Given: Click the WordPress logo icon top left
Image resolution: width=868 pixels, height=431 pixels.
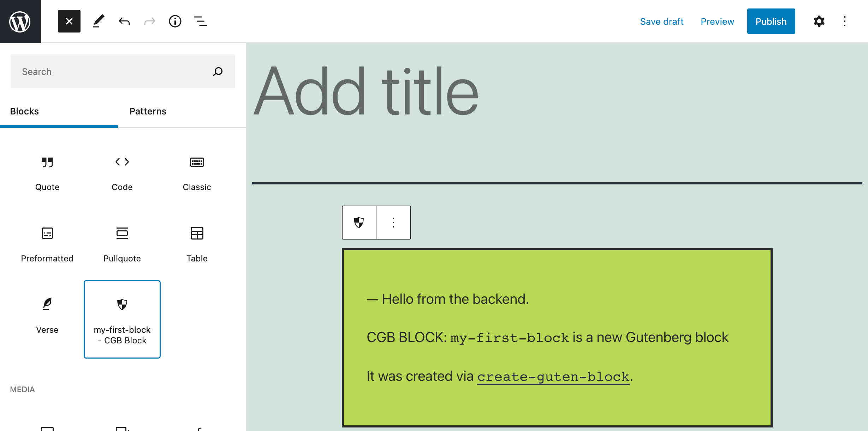Looking at the screenshot, I should [x=20, y=21].
